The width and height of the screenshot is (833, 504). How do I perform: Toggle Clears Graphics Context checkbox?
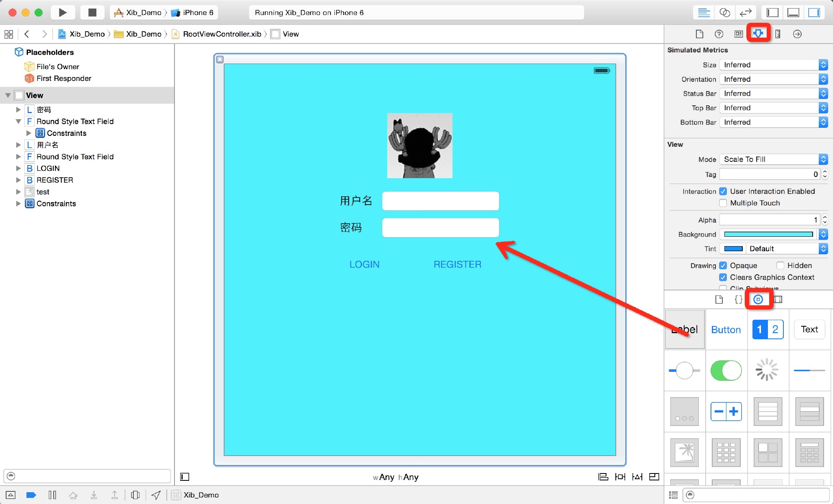[x=723, y=277]
